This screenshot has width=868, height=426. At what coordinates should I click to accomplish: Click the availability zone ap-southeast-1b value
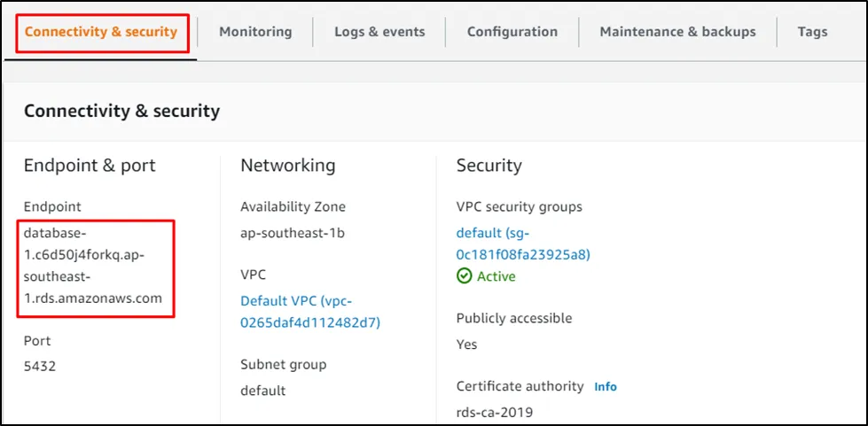[293, 233]
